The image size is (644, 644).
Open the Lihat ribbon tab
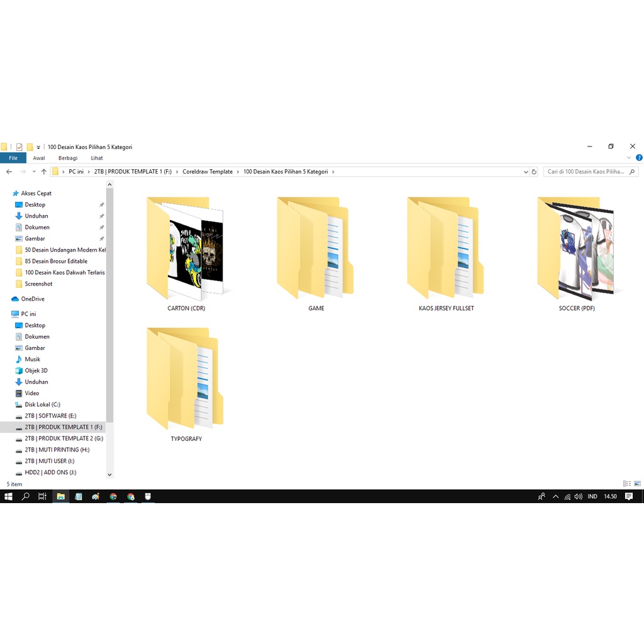pos(97,158)
